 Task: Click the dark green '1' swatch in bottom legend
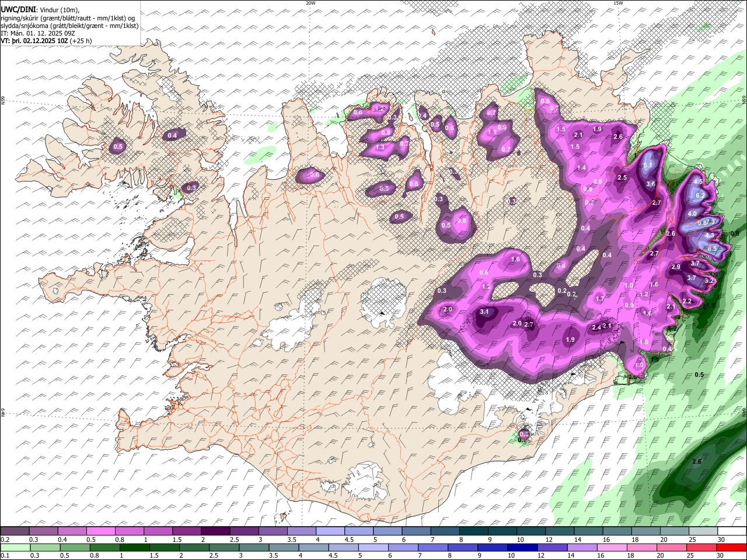[x=134, y=547]
